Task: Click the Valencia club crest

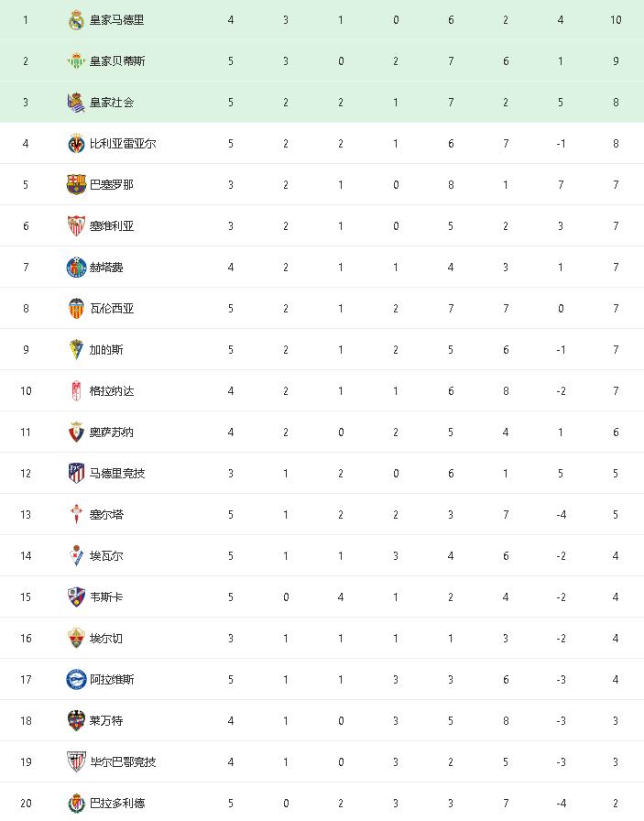Action: click(76, 309)
